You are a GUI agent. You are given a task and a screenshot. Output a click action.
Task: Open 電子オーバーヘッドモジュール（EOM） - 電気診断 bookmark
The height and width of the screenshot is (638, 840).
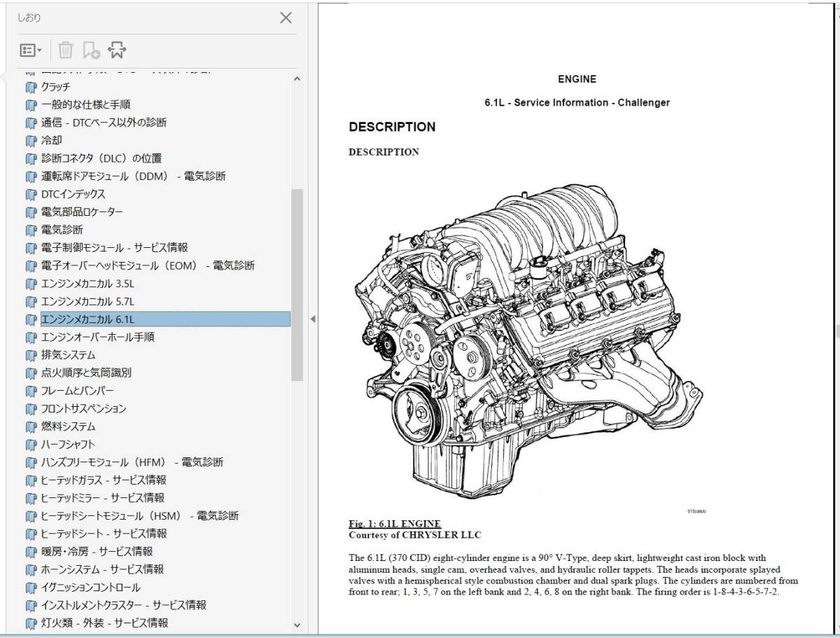(x=148, y=265)
